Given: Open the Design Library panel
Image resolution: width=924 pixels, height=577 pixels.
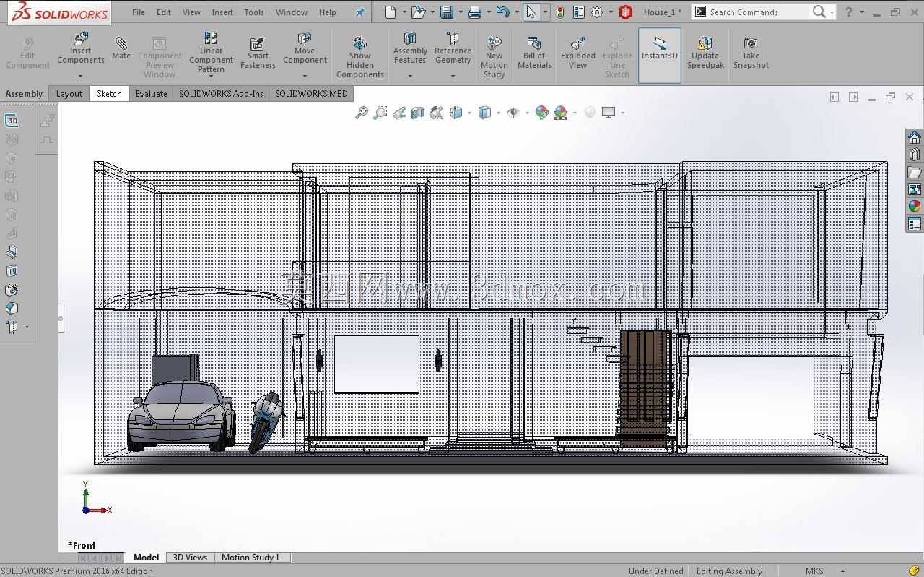Looking at the screenshot, I should point(915,155).
